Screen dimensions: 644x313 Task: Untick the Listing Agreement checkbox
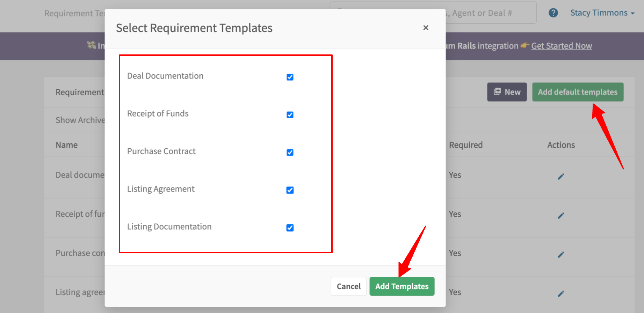(290, 190)
